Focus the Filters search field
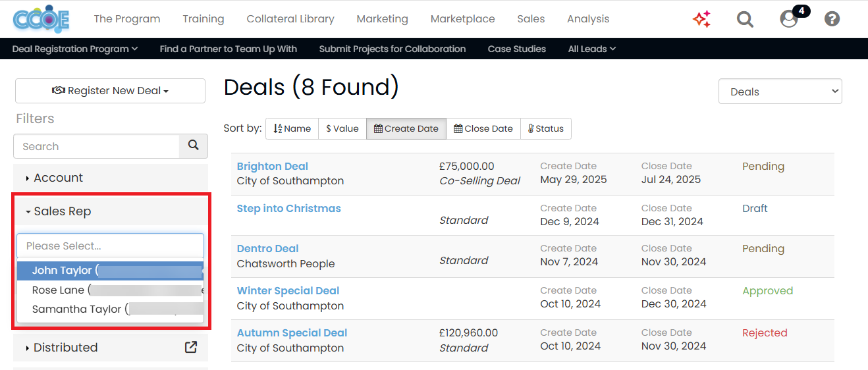The image size is (868, 370). 97,146
